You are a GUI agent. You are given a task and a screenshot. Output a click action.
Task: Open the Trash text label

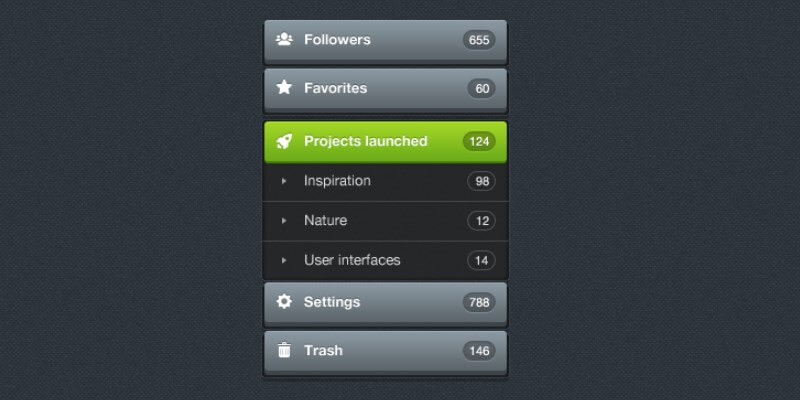pos(323,350)
